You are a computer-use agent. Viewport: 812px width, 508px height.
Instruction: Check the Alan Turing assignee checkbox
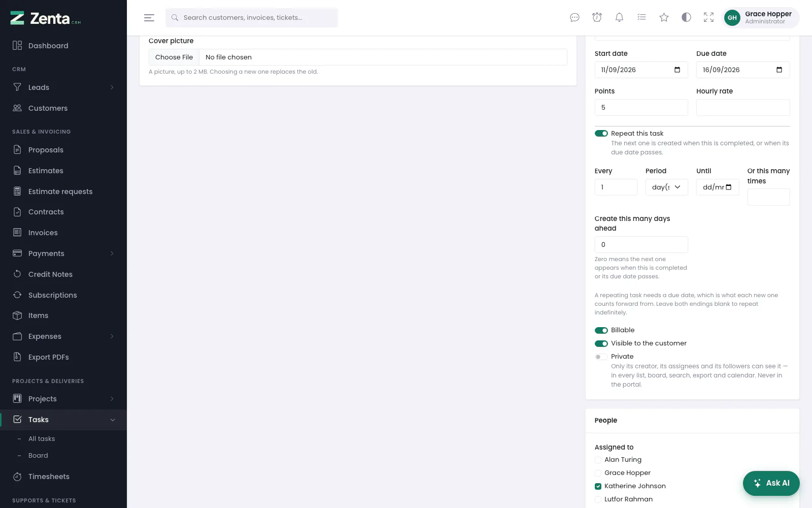pos(598,460)
